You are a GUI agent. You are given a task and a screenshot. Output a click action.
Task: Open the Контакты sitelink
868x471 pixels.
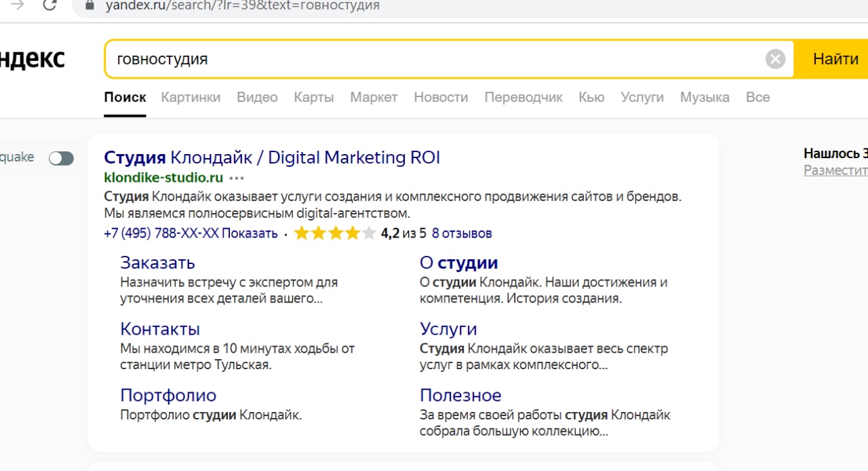tap(160, 329)
